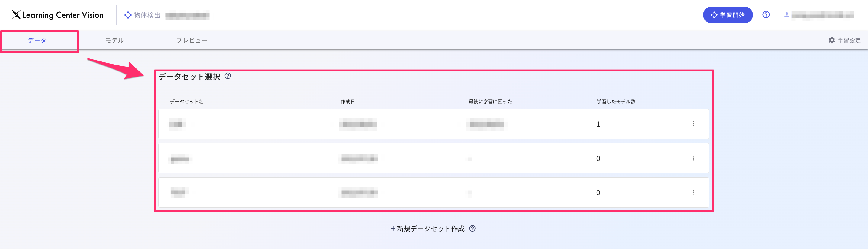The width and height of the screenshot is (868, 249).
Task: Start training with the 学習開始 button
Action: click(x=727, y=15)
